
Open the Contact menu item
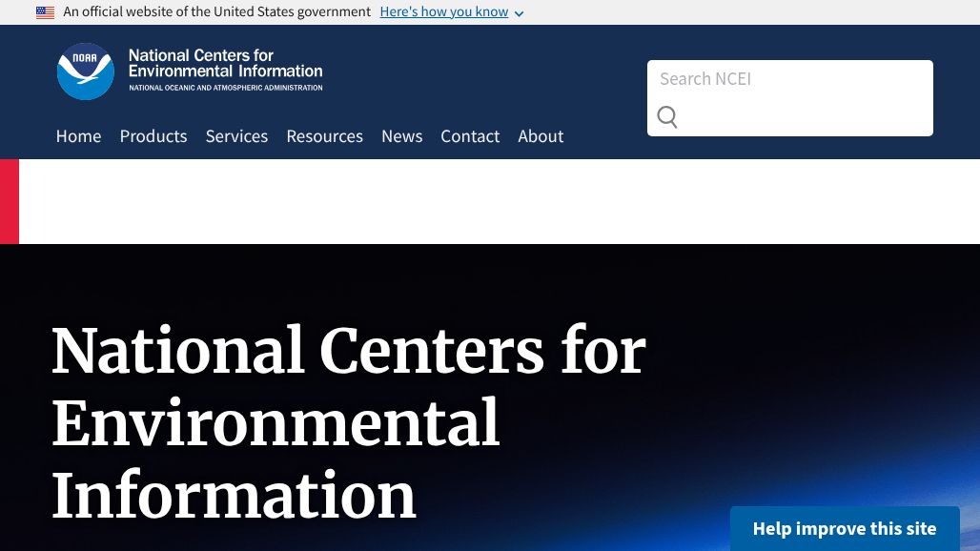click(470, 136)
